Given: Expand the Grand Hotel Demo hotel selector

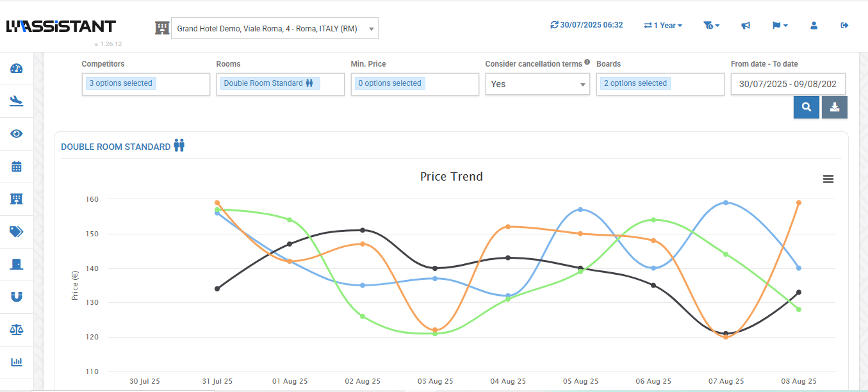Looking at the screenshot, I should 275,28.
